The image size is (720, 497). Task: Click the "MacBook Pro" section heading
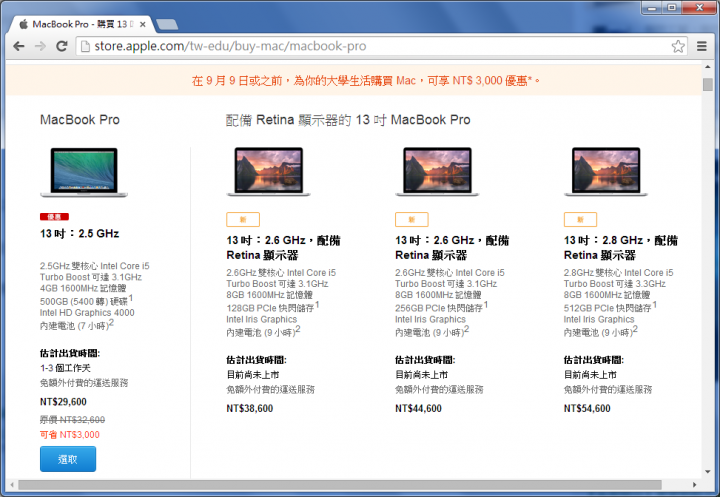[80, 120]
